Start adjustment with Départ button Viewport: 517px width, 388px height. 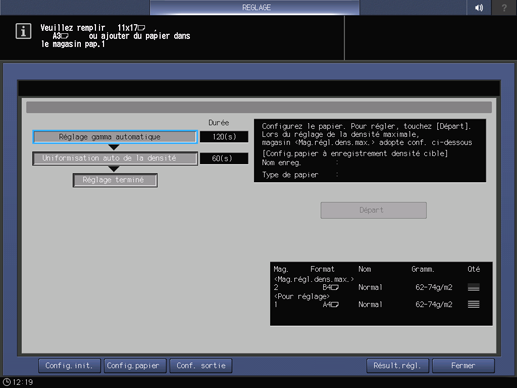[x=373, y=210]
